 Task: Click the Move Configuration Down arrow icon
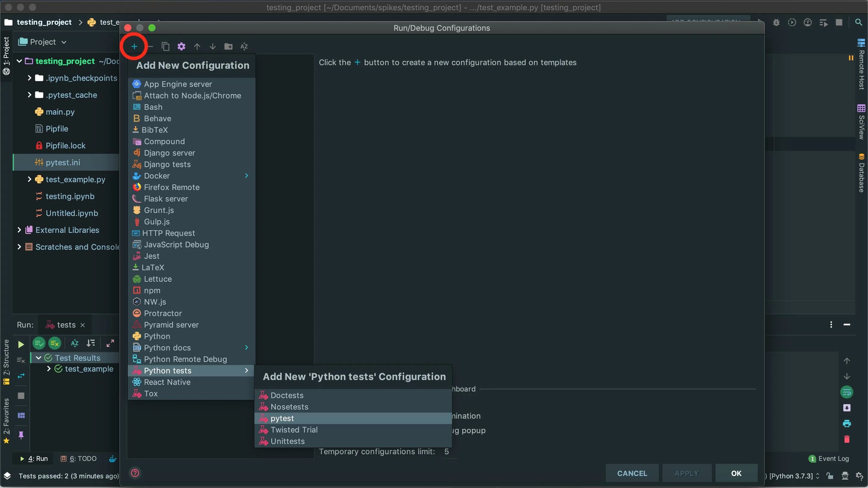click(212, 46)
